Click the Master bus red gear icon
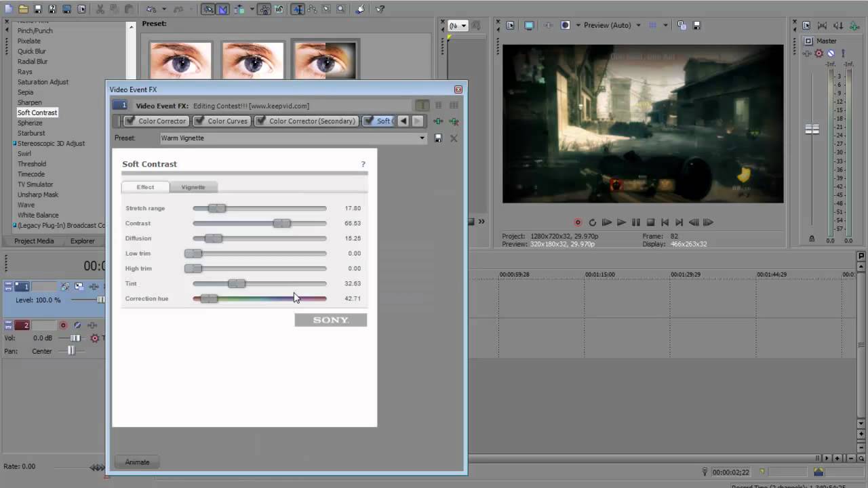This screenshot has width=868, height=488. click(818, 54)
